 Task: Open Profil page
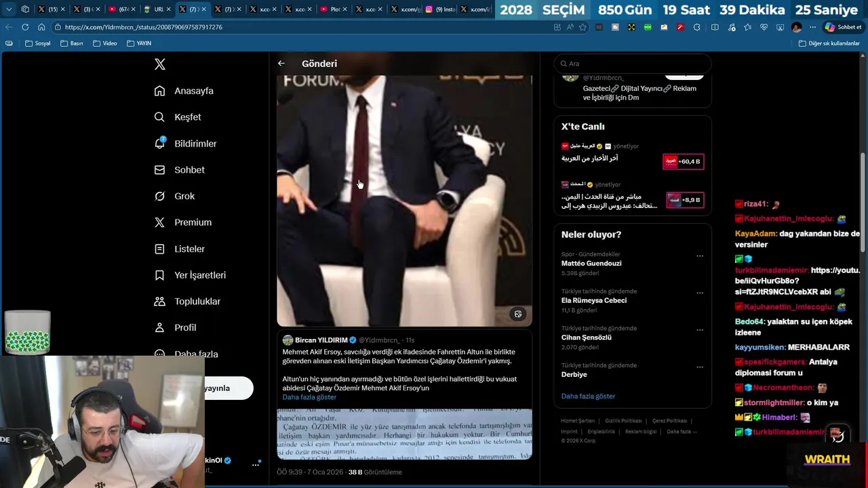tap(175, 327)
